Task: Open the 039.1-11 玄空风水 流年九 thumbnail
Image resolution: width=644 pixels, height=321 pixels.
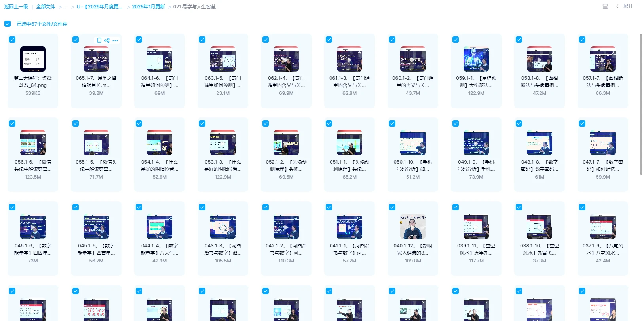Action: [476, 227]
